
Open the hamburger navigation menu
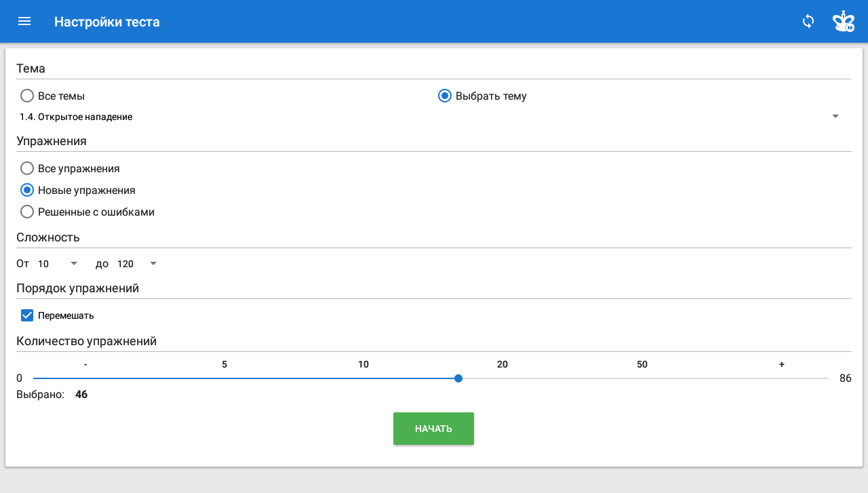pos(24,21)
